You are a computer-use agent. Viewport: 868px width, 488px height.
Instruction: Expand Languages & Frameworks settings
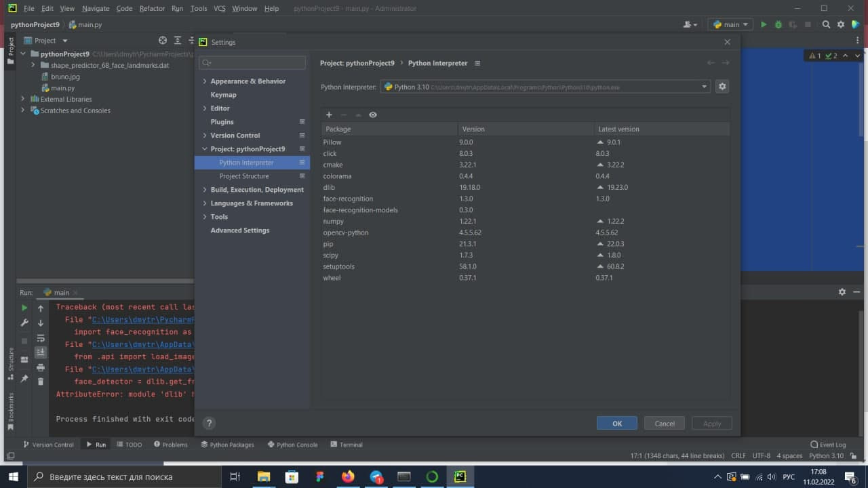point(205,203)
